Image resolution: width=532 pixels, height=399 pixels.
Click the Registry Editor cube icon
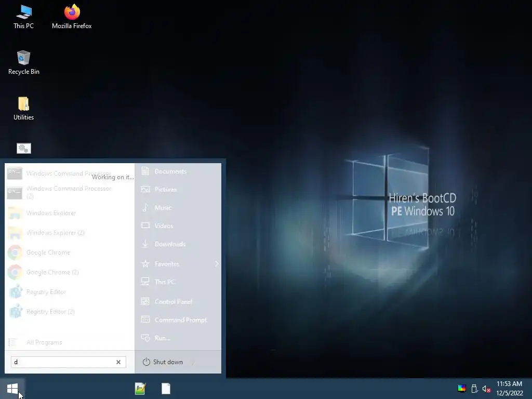15,292
